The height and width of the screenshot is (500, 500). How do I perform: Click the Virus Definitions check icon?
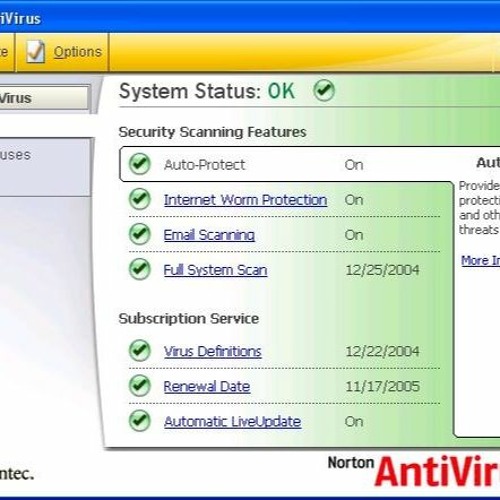(x=140, y=351)
